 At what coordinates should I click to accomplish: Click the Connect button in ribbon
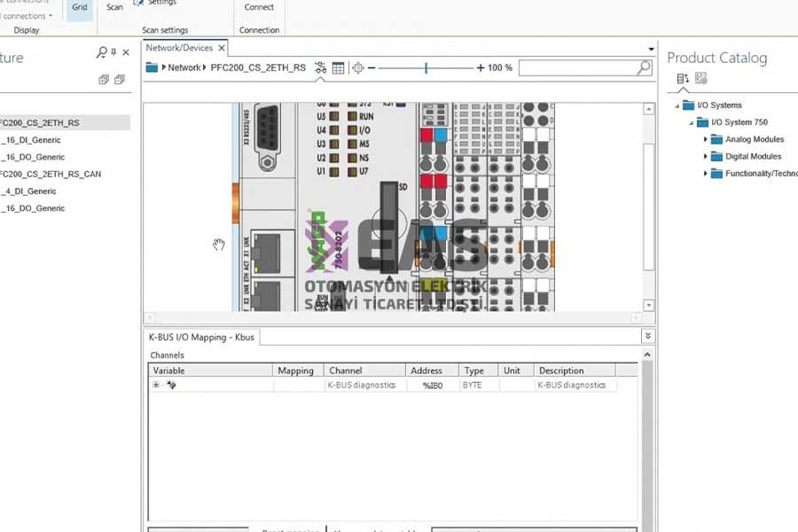coord(259,8)
